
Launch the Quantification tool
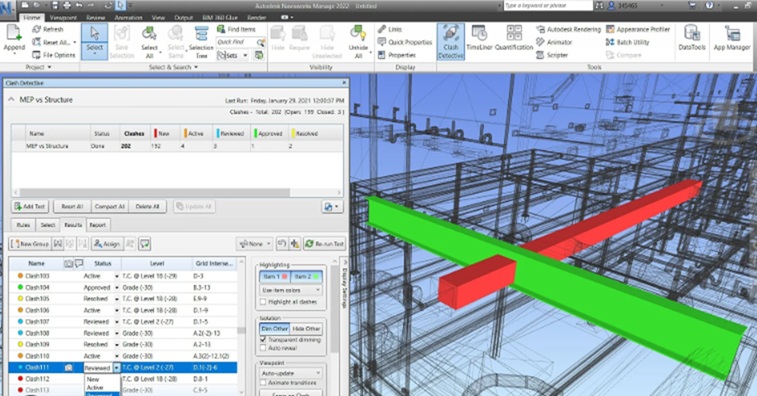click(x=514, y=39)
